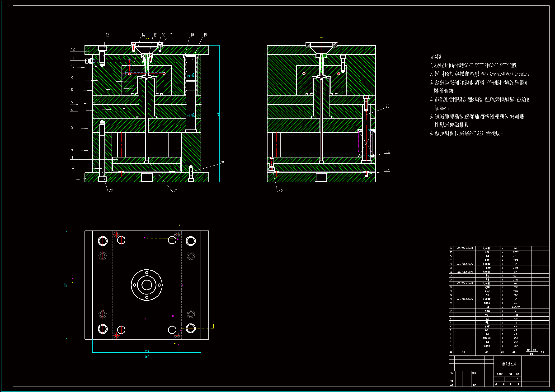Select technical requirement line 6 about GB/T 825-1988
Image resolution: width=555 pixels, height=392 pixels.
pos(466,134)
